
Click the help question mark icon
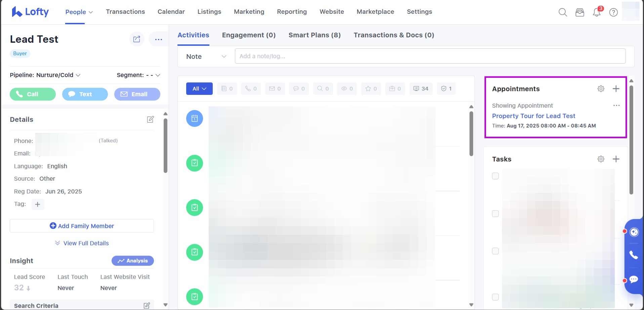click(613, 12)
